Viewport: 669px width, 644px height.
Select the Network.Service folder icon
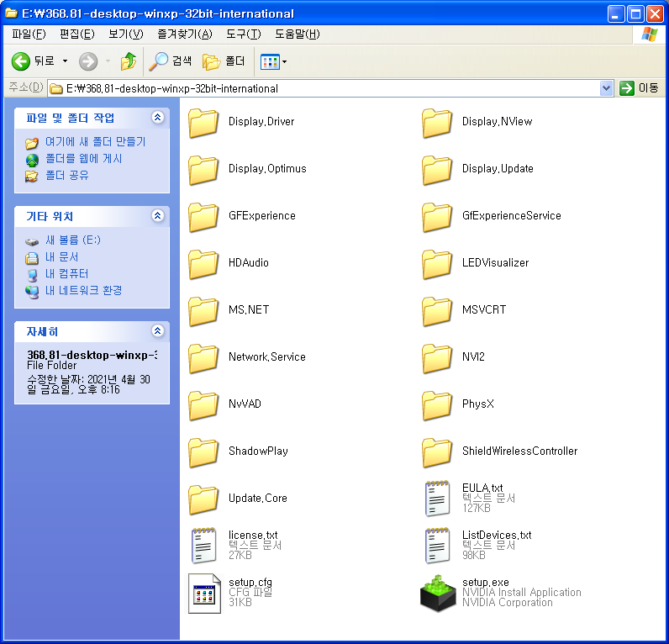tap(203, 358)
